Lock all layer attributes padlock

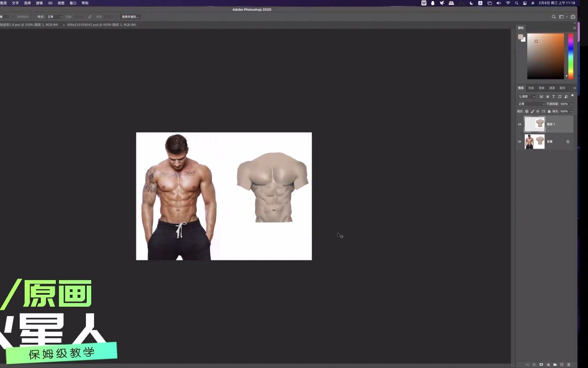pyautogui.click(x=549, y=111)
